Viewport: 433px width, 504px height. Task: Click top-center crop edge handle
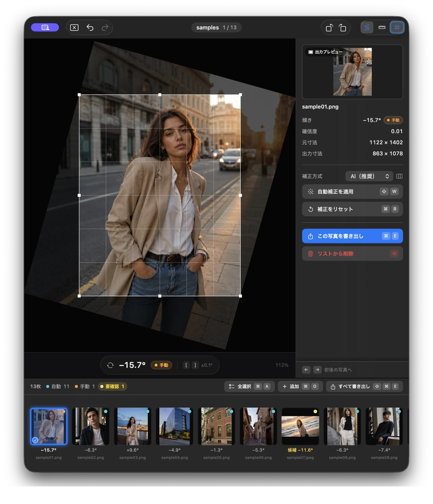click(160, 95)
